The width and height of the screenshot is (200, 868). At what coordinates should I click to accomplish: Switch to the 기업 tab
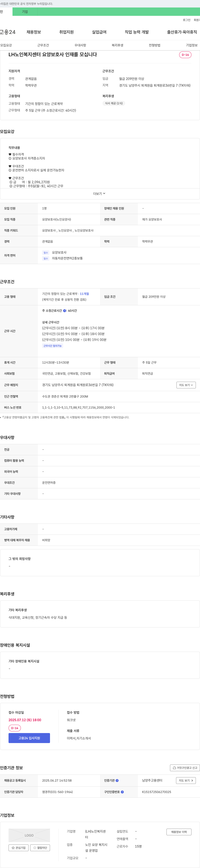coord(25,11)
